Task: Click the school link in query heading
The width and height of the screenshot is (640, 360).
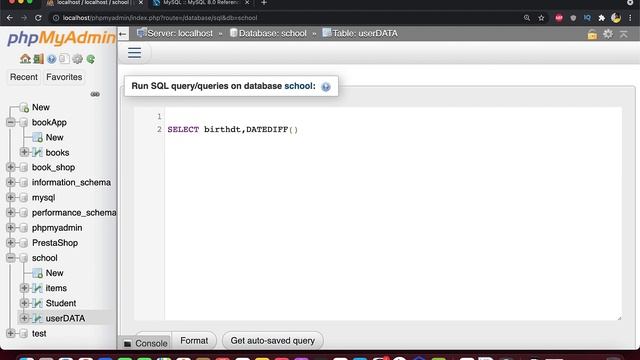Action: point(298,86)
